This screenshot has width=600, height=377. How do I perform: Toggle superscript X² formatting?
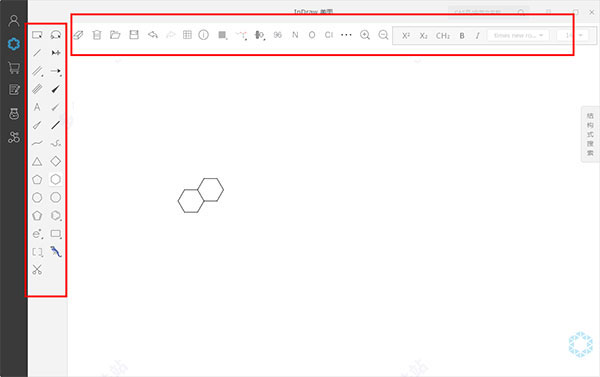[406, 36]
